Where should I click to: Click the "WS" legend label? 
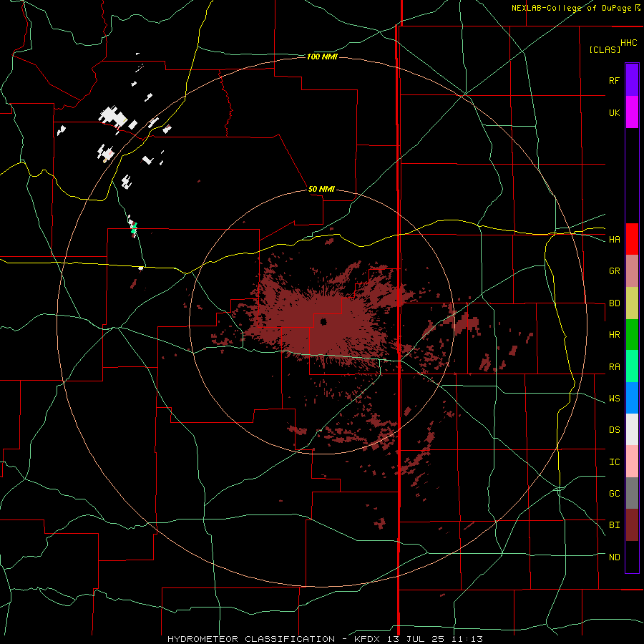click(614, 399)
